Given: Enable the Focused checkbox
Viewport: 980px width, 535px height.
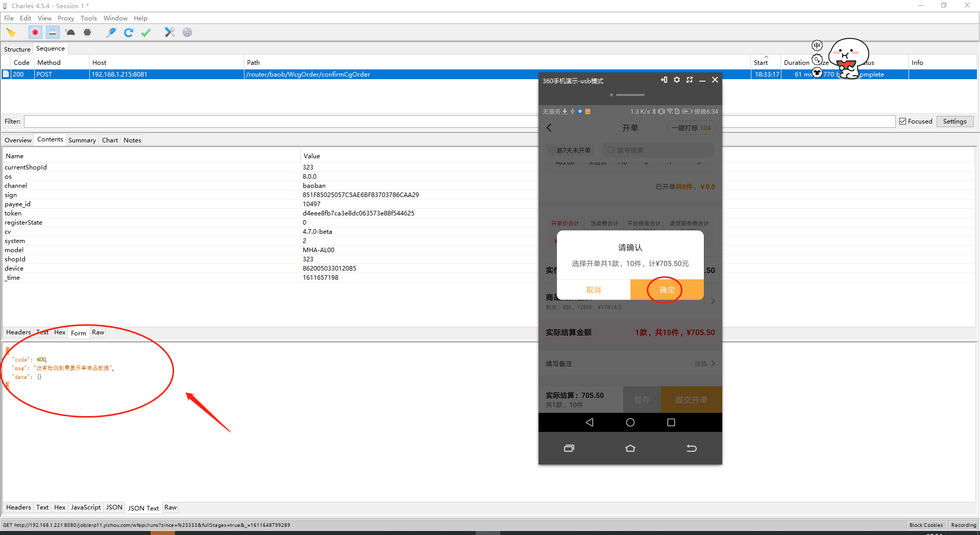Looking at the screenshot, I should coord(903,121).
